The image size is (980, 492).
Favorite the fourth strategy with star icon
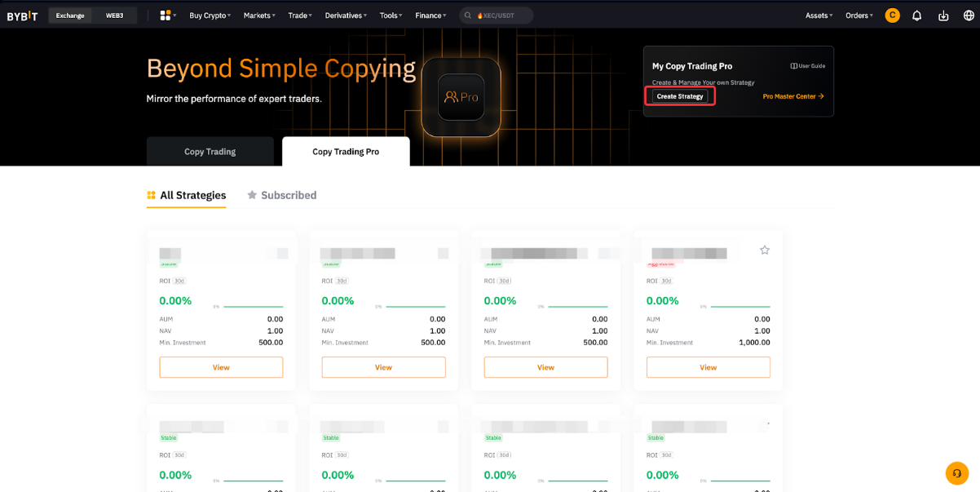765,250
